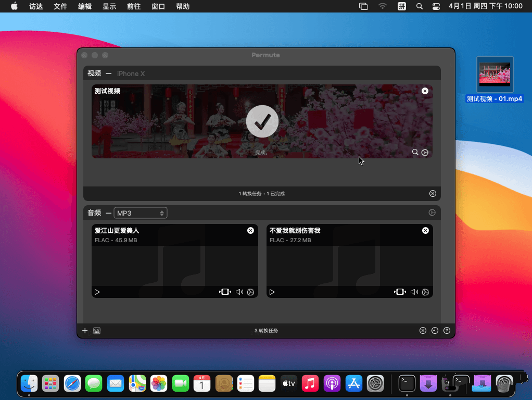Open trim tool for 爱江山更爱美人
This screenshot has width=532, height=400.
[x=225, y=292]
